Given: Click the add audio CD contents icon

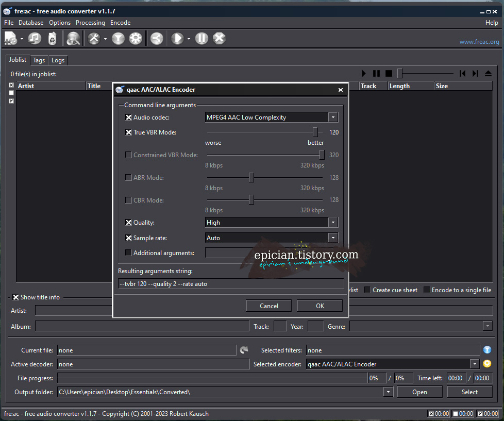Looking at the screenshot, I should click(x=35, y=39).
